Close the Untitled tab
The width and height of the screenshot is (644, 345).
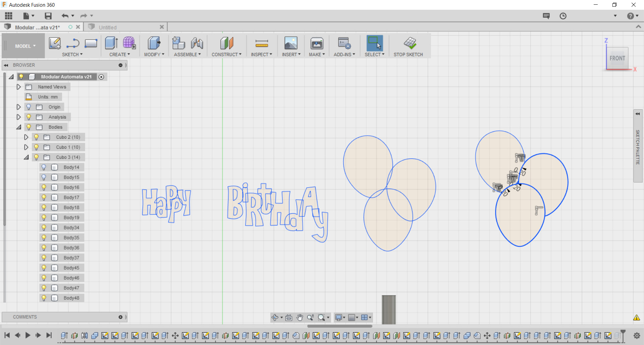(x=162, y=27)
